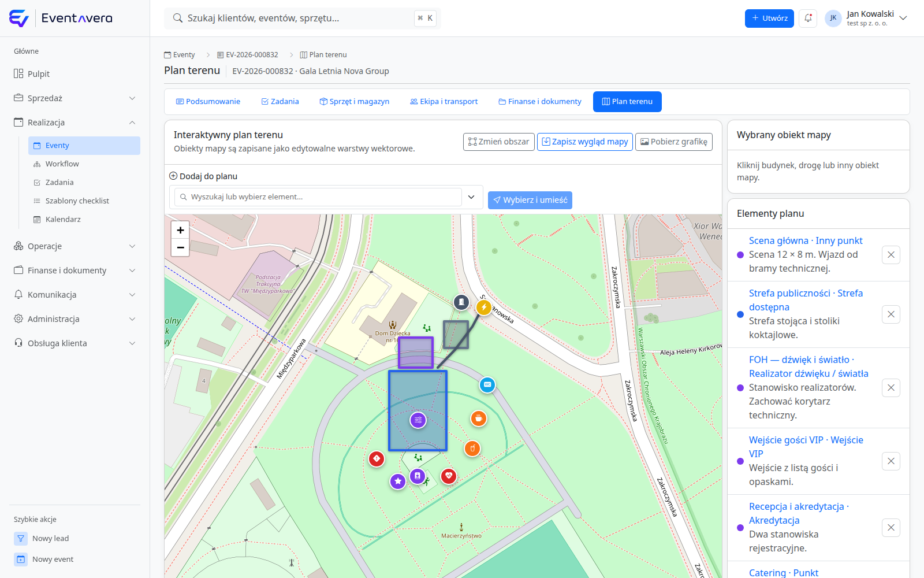Select the yellow power lightning marker
The width and height of the screenshot is (924, 578).
484,307
